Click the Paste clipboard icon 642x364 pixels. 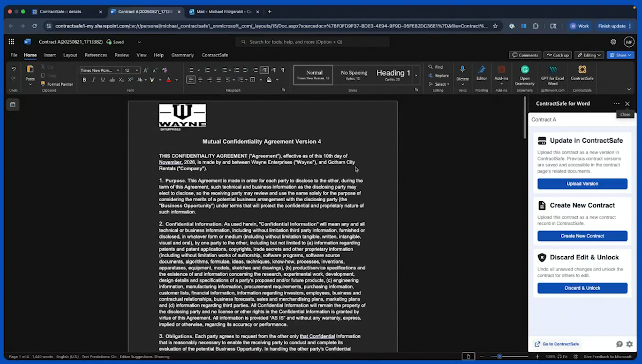click(x=30, y=70)
